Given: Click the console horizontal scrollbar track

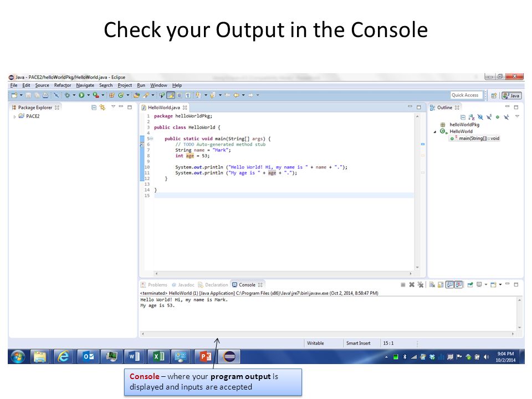Looking at the screenshot, I should [x=328, y=334].
